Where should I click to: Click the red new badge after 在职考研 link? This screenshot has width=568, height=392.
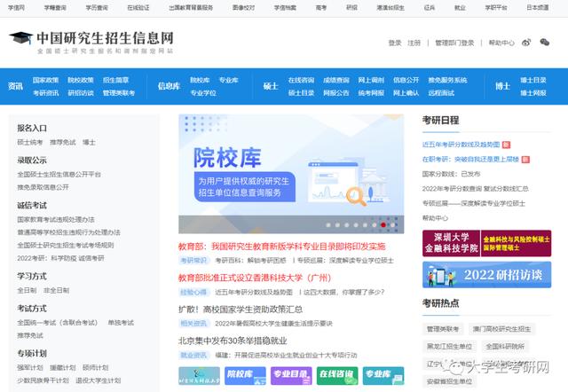point(525,160)
